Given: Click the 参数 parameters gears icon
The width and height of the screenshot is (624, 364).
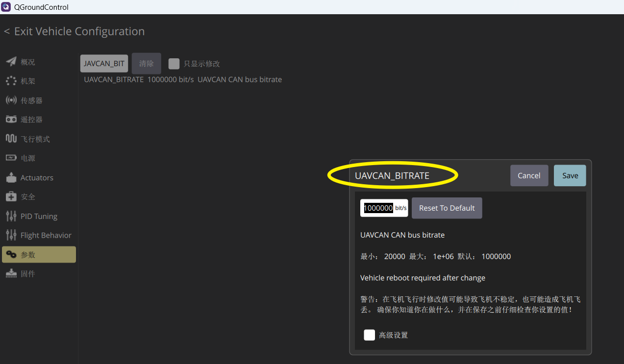Looking at the screenshot, I should click(11, 254).
